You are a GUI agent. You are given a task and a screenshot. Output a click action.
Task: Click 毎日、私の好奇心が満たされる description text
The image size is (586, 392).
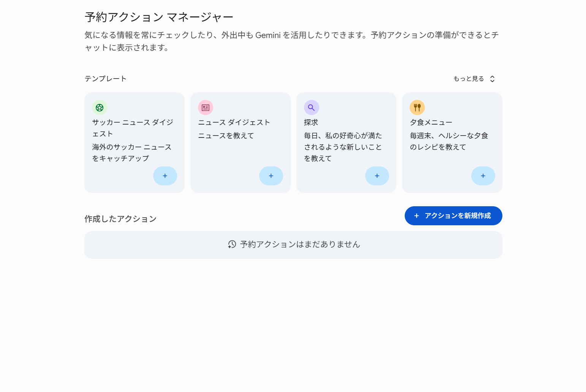point(343,147)
